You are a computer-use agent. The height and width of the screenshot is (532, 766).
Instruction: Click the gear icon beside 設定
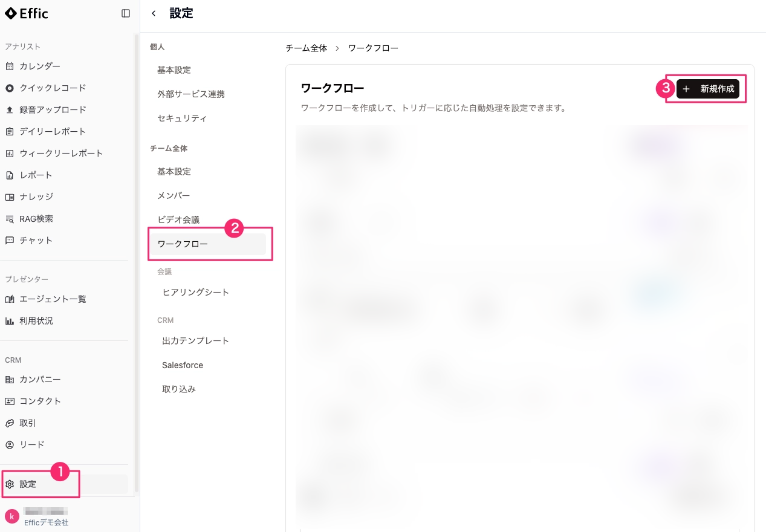[x=10, y=484]
